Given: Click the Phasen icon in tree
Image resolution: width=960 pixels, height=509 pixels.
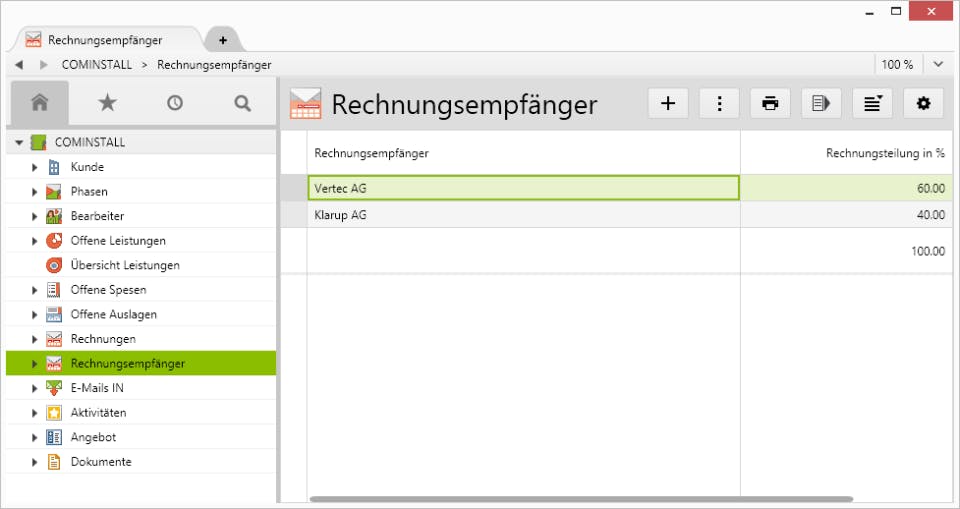Looking at the screenshot, I should point(54,192).
